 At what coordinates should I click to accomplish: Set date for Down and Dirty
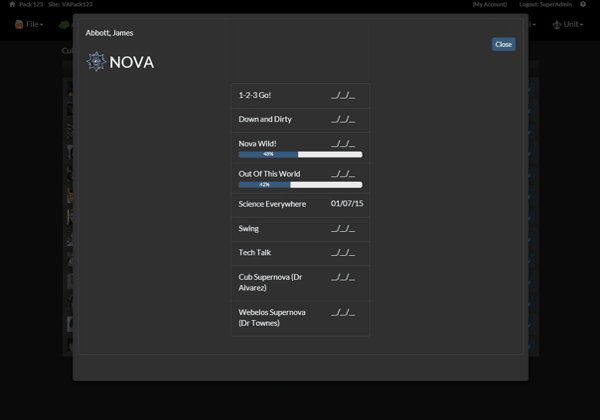coord(343,119)
